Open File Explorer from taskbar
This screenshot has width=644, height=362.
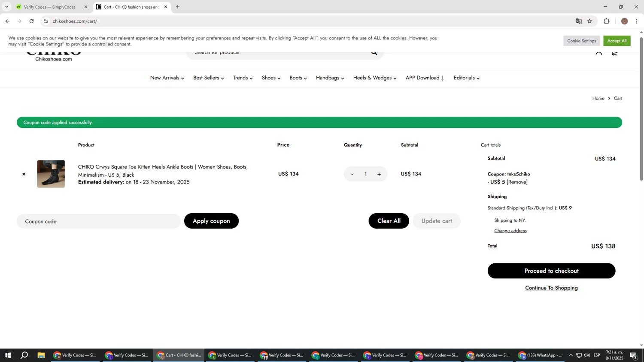(x=41, y=355)
